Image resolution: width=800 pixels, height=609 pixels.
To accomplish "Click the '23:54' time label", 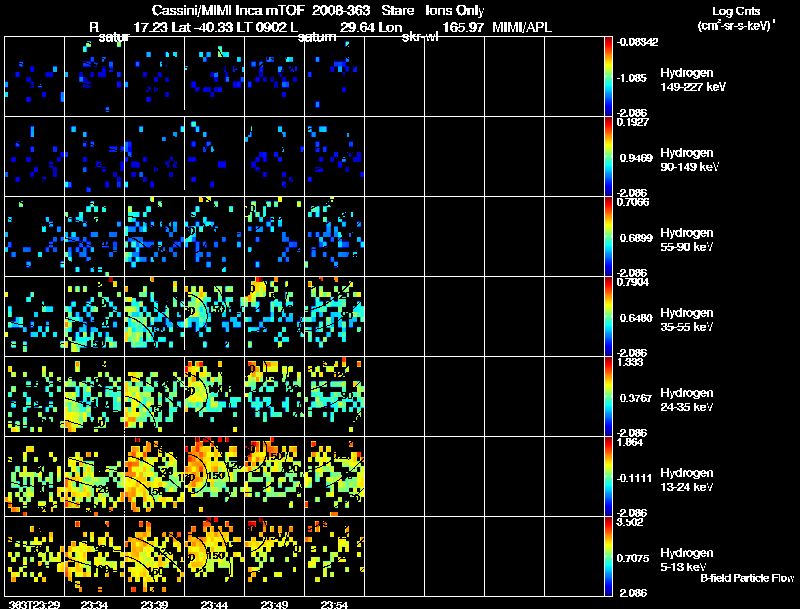I will [x=334, y=604].
